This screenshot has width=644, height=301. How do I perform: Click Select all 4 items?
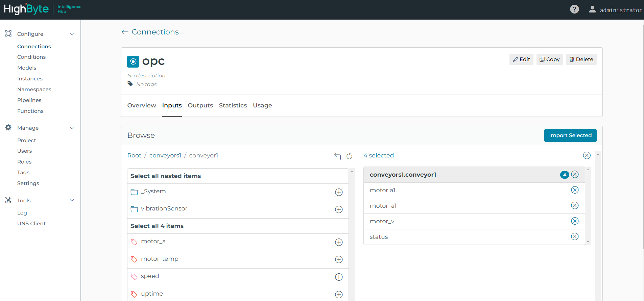pos(157,226)
